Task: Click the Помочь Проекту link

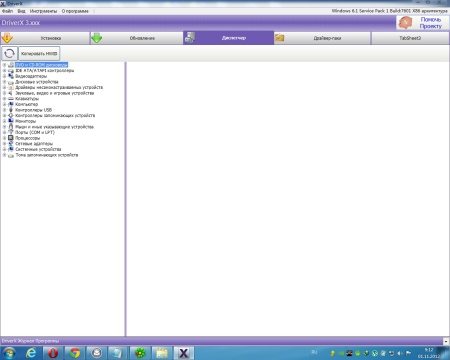Action: [430, 23]
